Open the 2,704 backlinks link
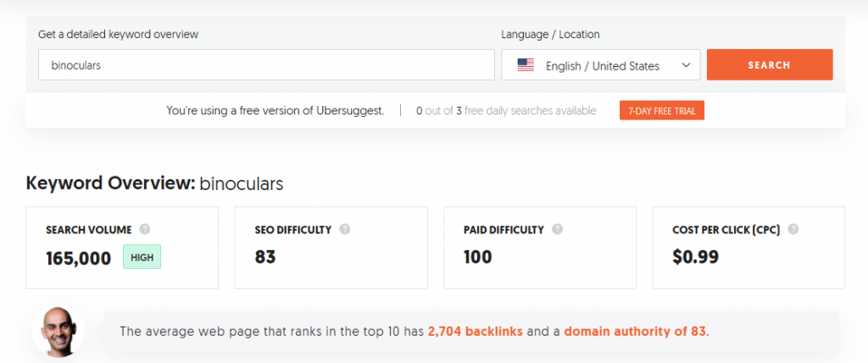Image resolution: width=868 pixels, height=363 pixels. click(x=475, y=332)
